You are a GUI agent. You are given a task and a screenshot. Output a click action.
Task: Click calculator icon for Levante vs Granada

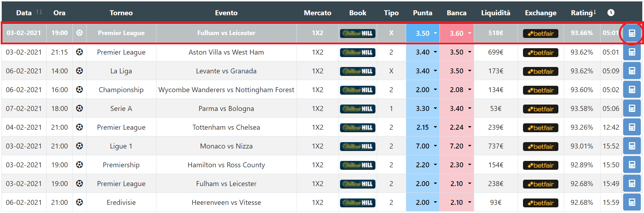(632, 71)
